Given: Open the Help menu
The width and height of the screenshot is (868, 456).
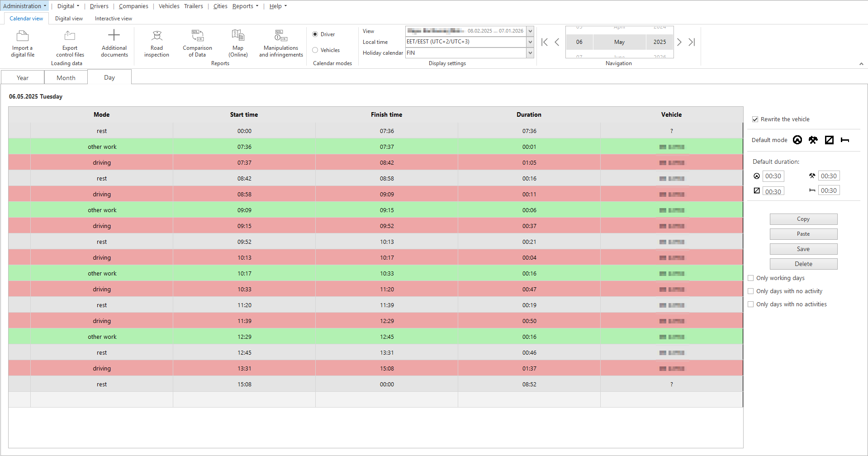Looking at the screenshot, I should [x=278, y=6].
